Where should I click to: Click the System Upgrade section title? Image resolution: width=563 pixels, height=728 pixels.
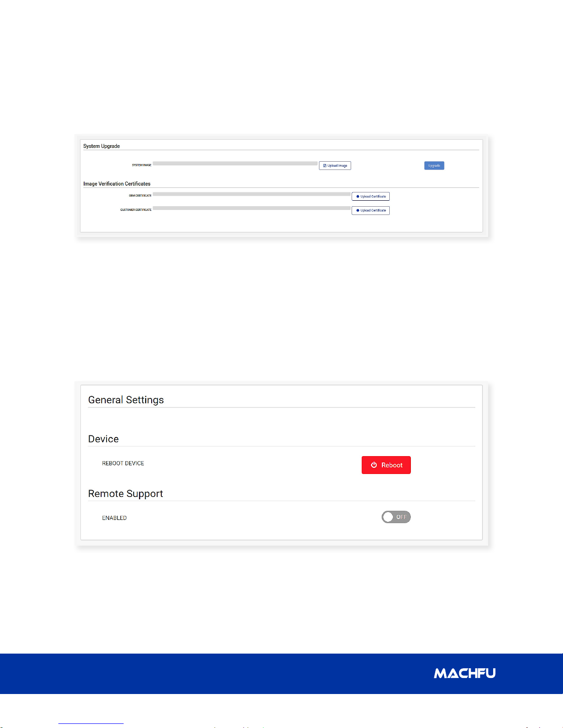coord(102,146)
